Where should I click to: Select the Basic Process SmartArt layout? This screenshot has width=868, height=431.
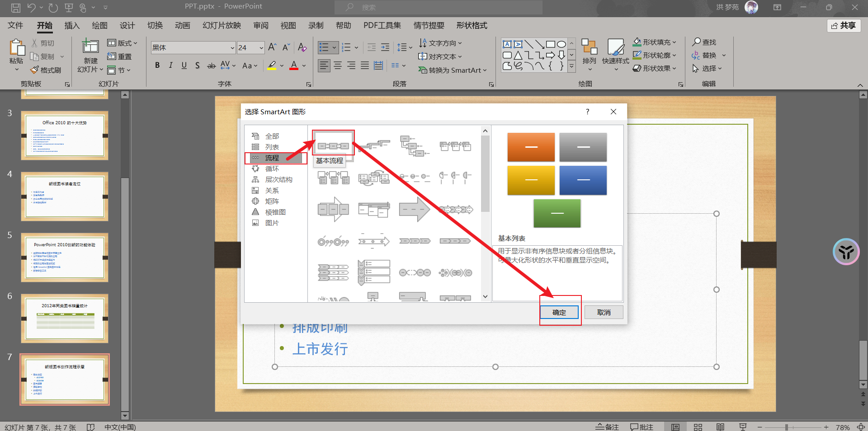point(333,145)
